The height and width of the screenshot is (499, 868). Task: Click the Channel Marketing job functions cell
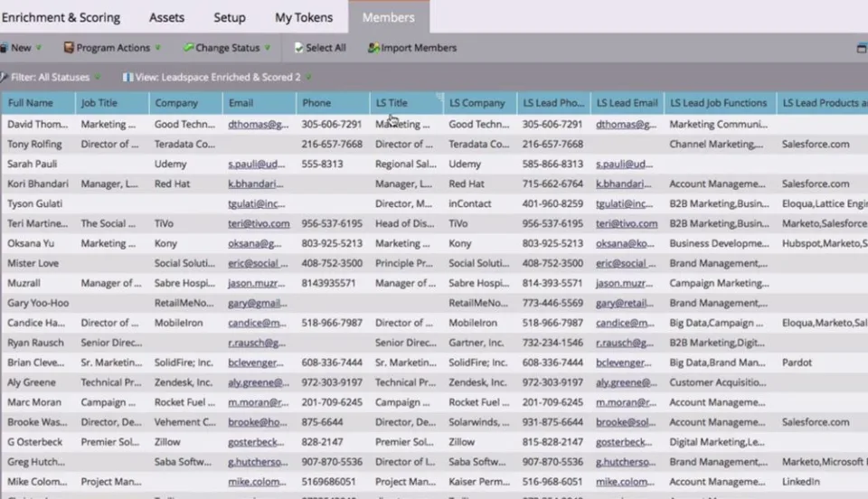click(x=716, y=145)
